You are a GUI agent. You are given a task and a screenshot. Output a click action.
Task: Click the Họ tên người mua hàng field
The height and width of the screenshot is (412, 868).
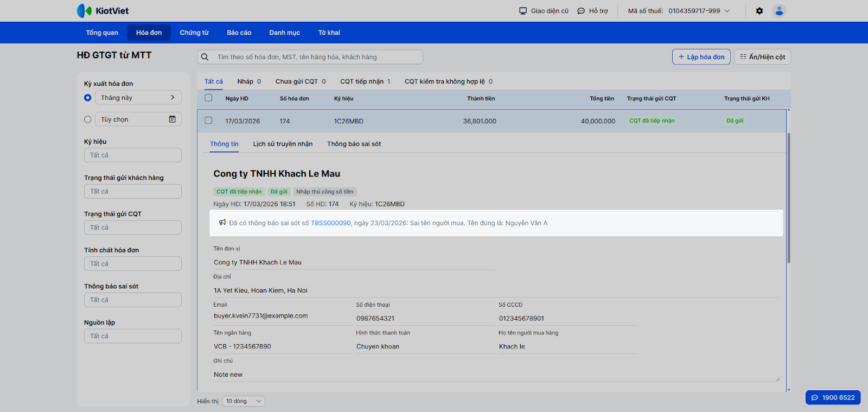pyautogui.click(x=567, y=346)
